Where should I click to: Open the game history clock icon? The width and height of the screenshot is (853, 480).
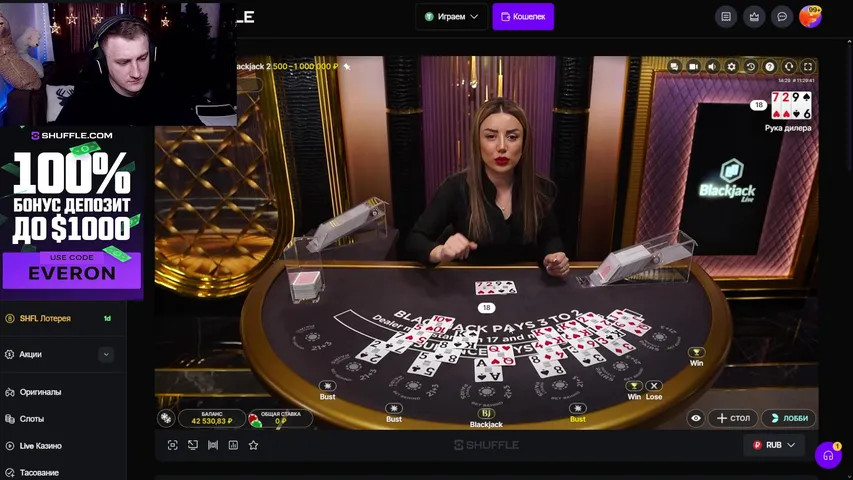click(750, 66)
